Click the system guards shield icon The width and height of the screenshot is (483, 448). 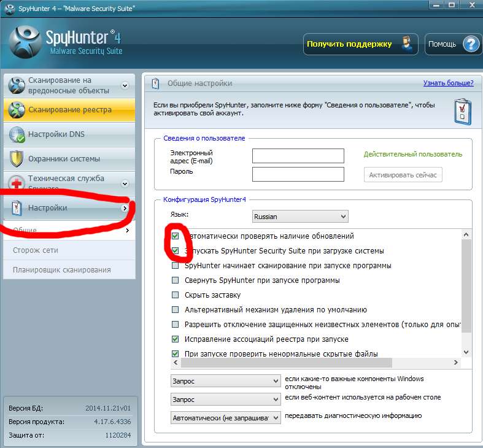17,159
